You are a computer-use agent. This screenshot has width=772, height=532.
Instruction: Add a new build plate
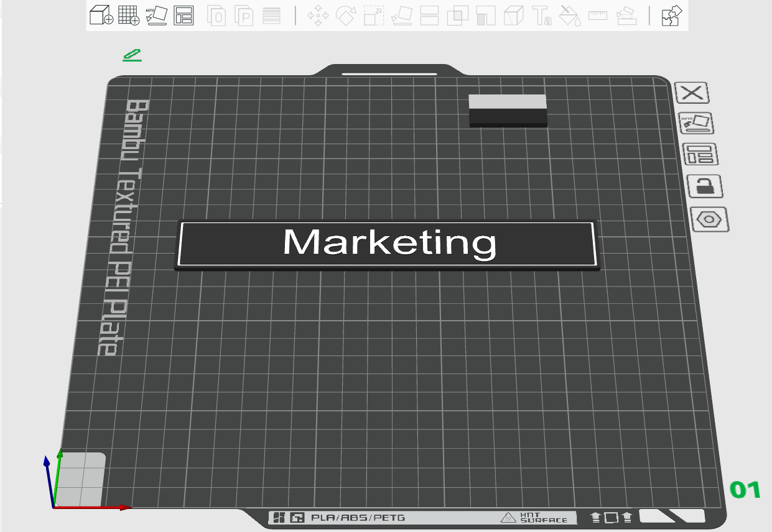click(x=128, y=16)
